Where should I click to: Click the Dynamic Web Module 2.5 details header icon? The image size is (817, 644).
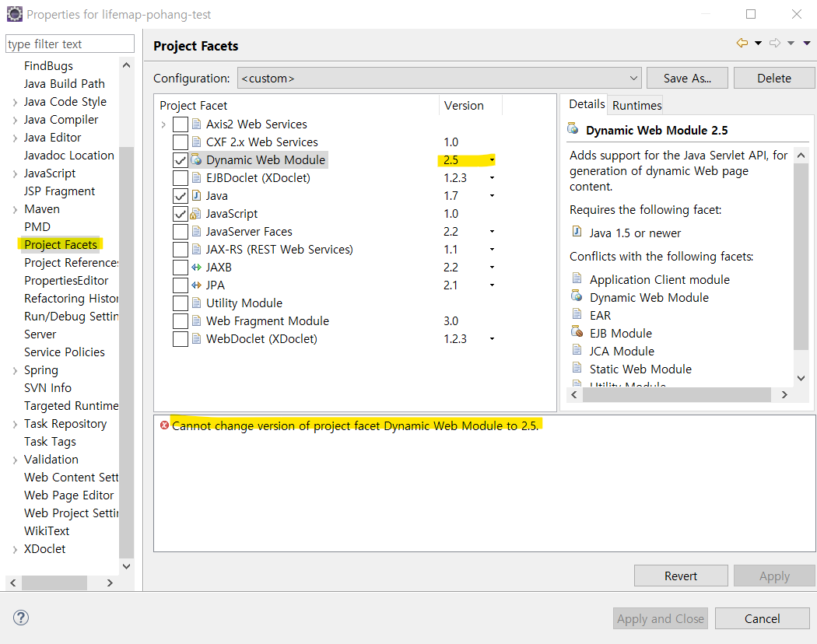[x=573, y=128]
